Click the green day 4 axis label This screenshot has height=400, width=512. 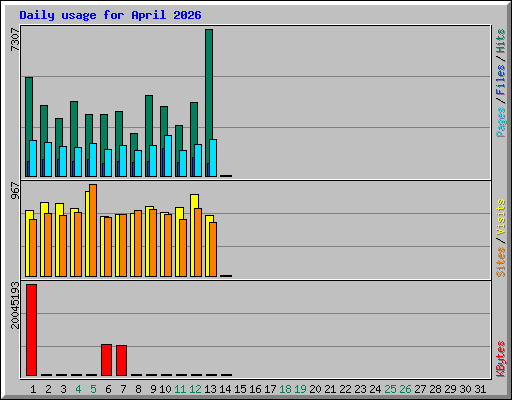pos(78,389)
